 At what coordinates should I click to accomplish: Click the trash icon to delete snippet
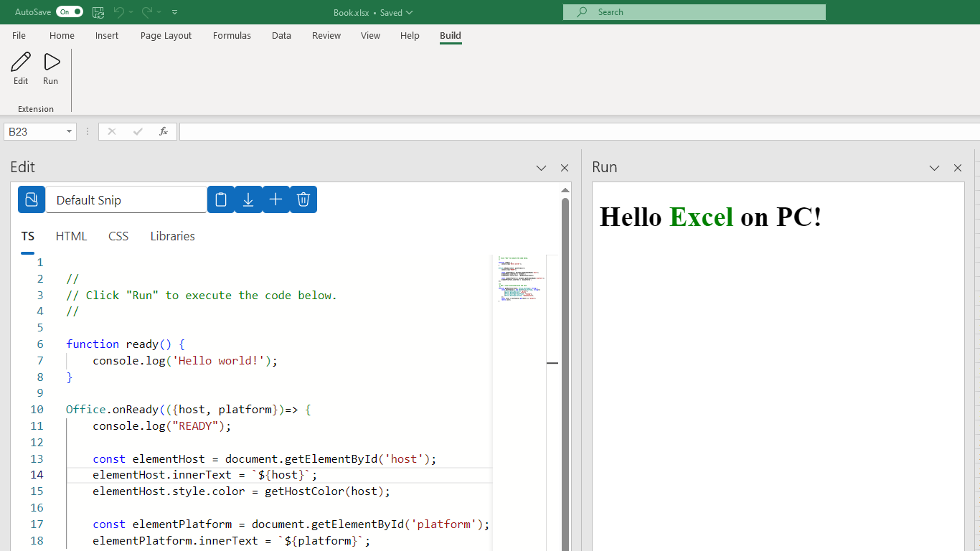point(303,199)
